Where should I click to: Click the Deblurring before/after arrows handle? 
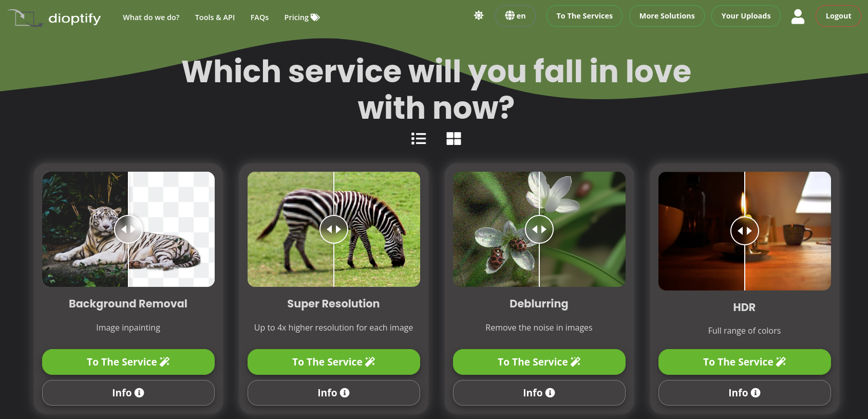click(x=539, y=229)
